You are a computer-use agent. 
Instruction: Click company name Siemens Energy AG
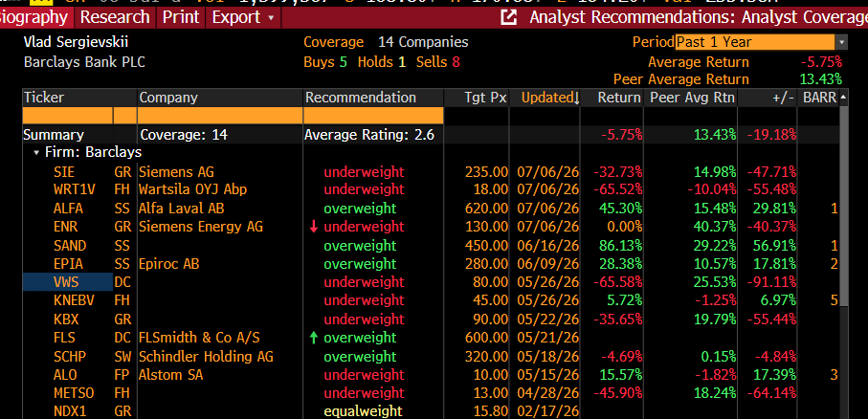201,227
